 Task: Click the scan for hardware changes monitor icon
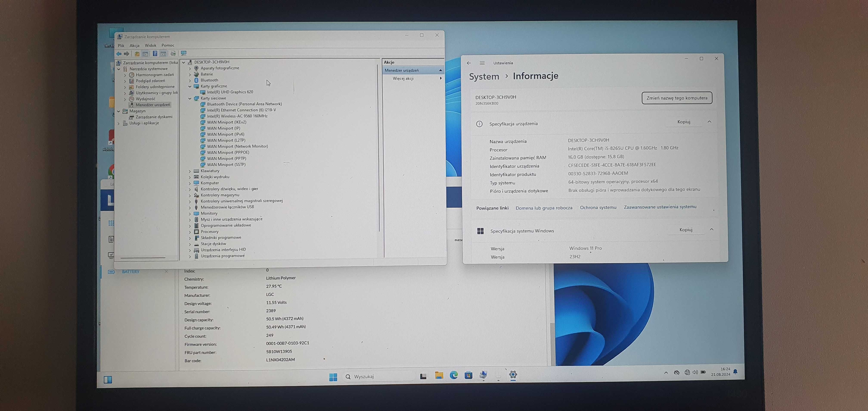click(184, 53)
